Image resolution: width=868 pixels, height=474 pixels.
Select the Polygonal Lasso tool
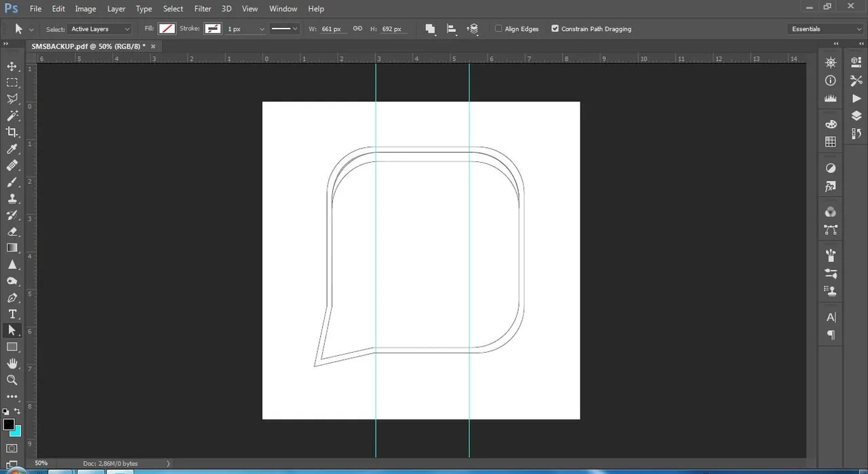click(x=12, y=99)
